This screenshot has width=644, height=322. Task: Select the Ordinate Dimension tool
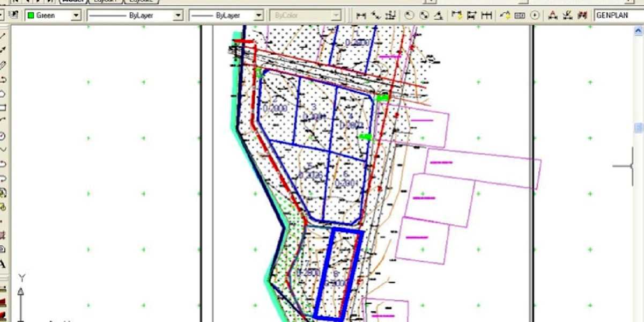(391, 16)
